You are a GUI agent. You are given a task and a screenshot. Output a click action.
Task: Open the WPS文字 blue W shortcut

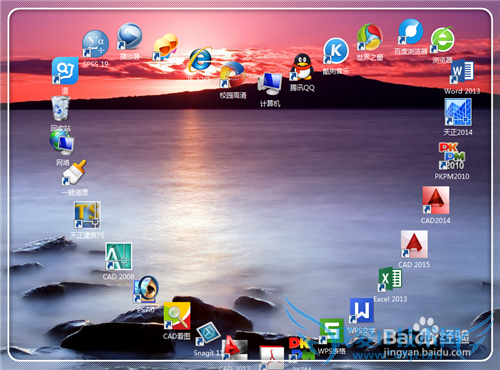click(361, 311)
